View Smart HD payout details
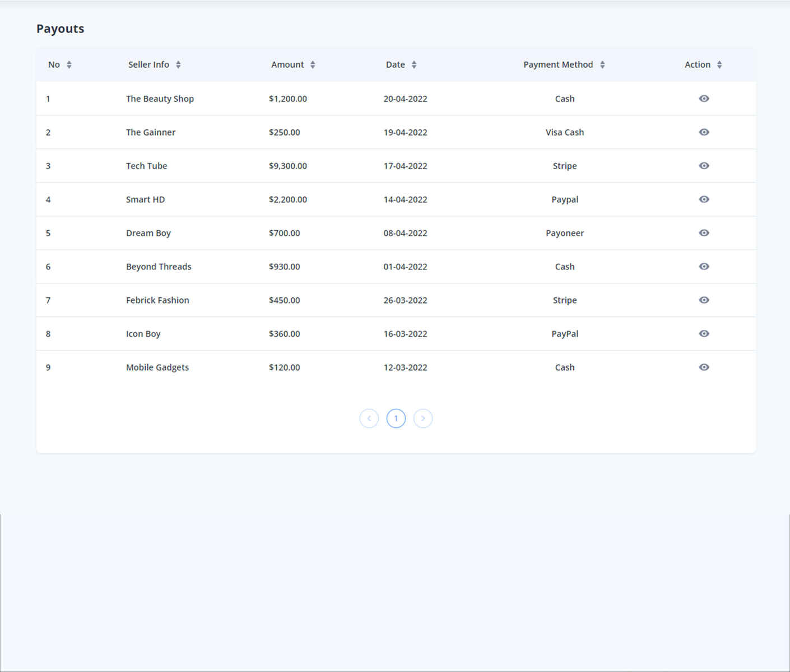Viewport: 790px width, 672px height. click(x=704, y=199)
